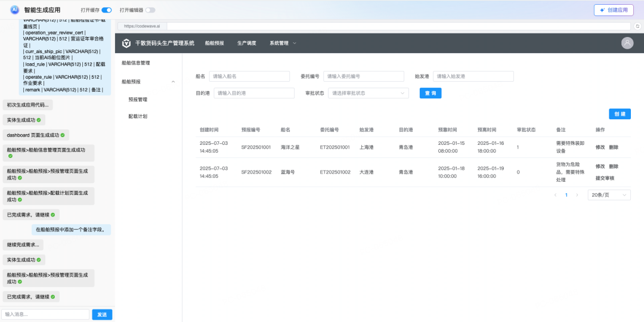
Task: Click the ET202501002 cell
Action: tap(335, 172)
